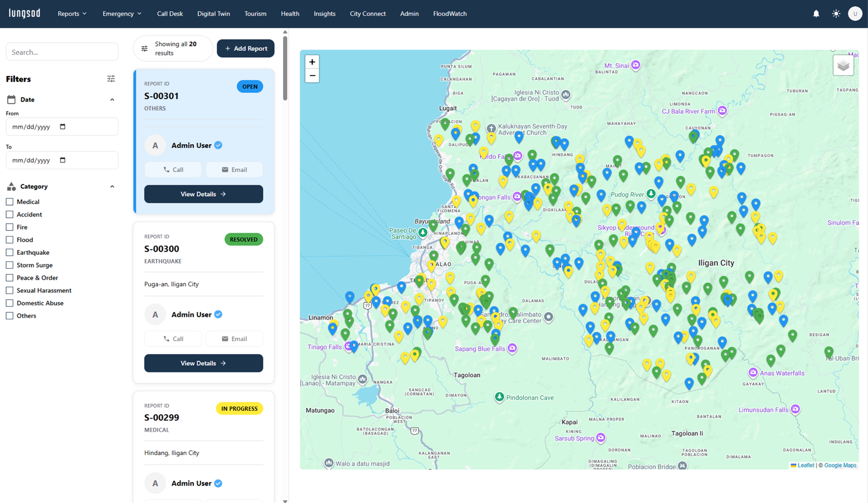The height and width of the screenshot is (503, 868).
Task: Open the notifications bell
Action: coord(816,14)
